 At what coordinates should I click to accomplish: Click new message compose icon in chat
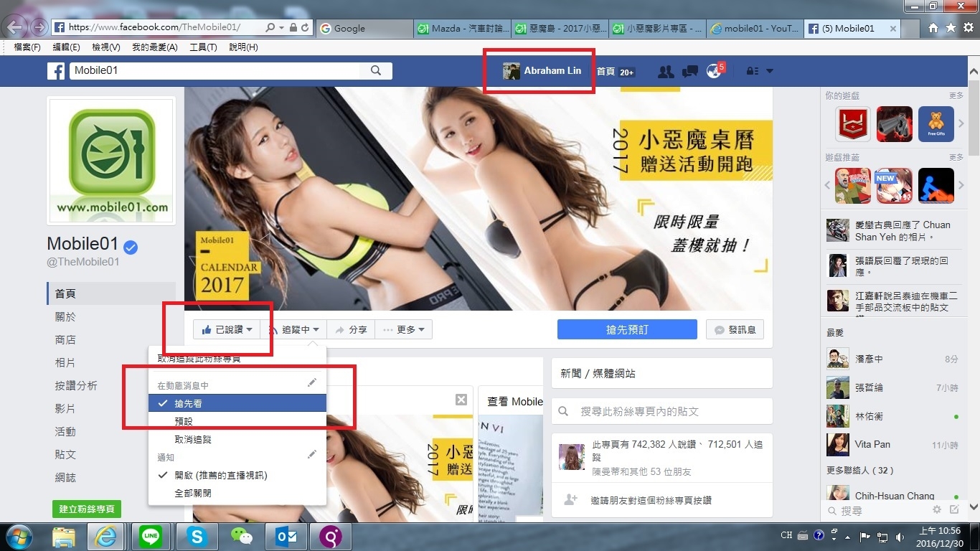tap(954, 509)
